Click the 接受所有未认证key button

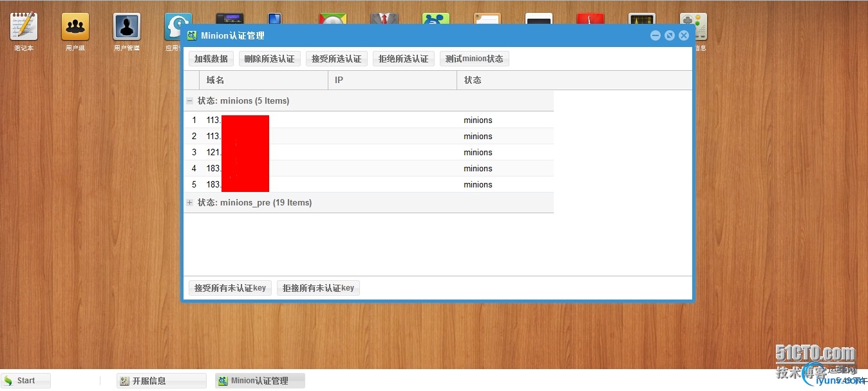point(230,288)
